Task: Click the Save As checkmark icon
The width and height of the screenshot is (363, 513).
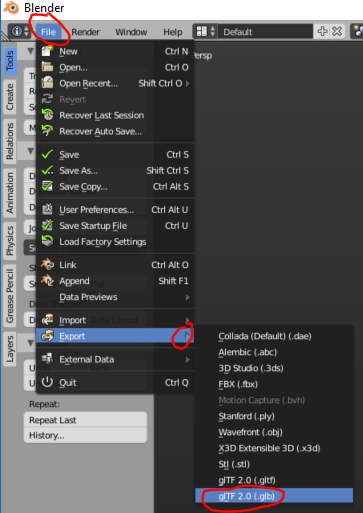Action: point(47,170)
